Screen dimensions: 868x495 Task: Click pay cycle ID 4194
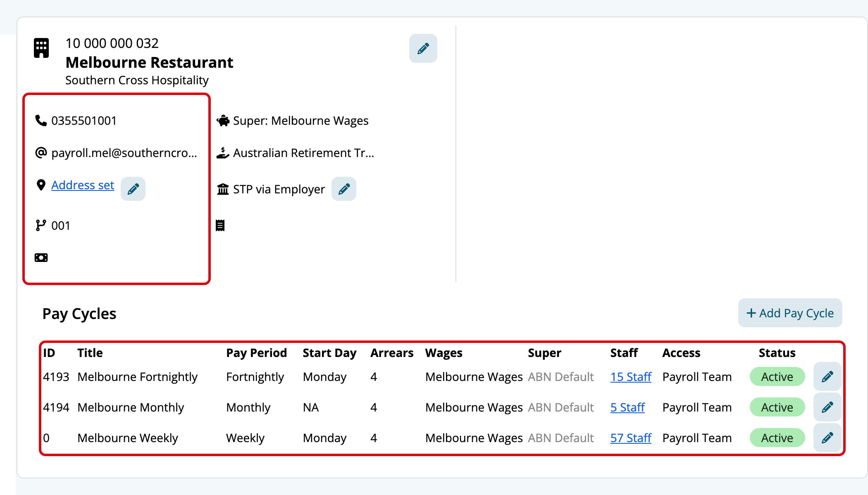coord(56,407)
